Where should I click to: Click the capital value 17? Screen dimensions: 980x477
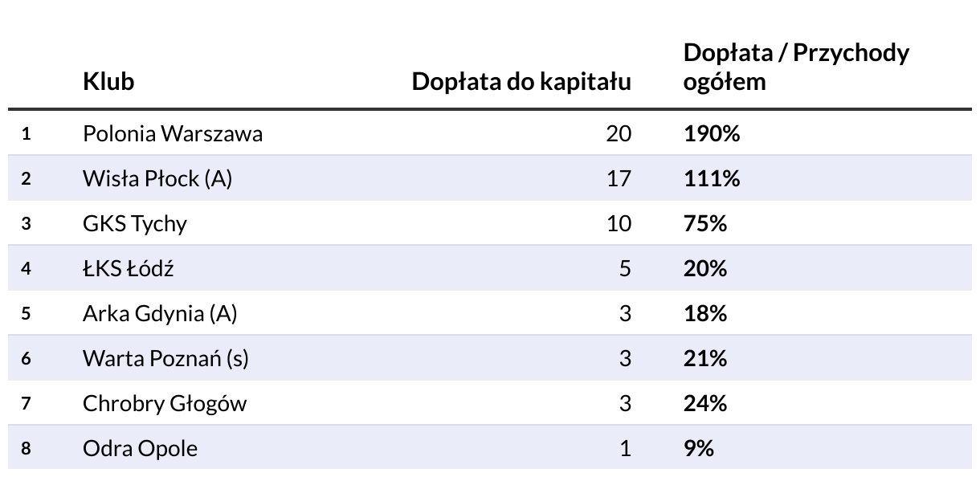point(619,178)
